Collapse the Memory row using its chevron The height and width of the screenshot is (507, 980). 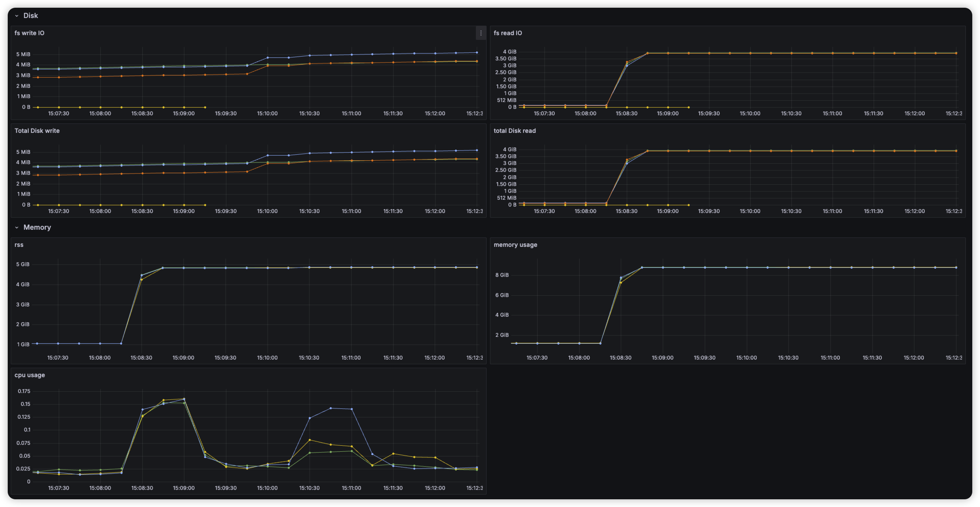click(17, 228)
